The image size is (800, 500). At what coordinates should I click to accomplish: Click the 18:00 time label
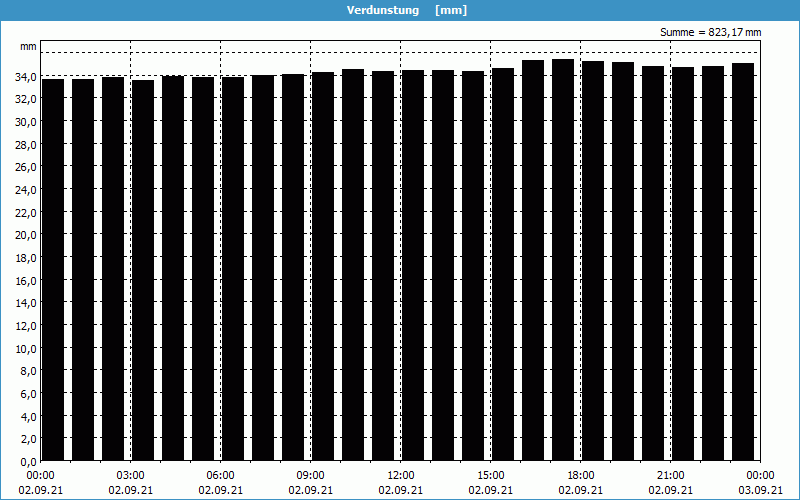point(581,476)
